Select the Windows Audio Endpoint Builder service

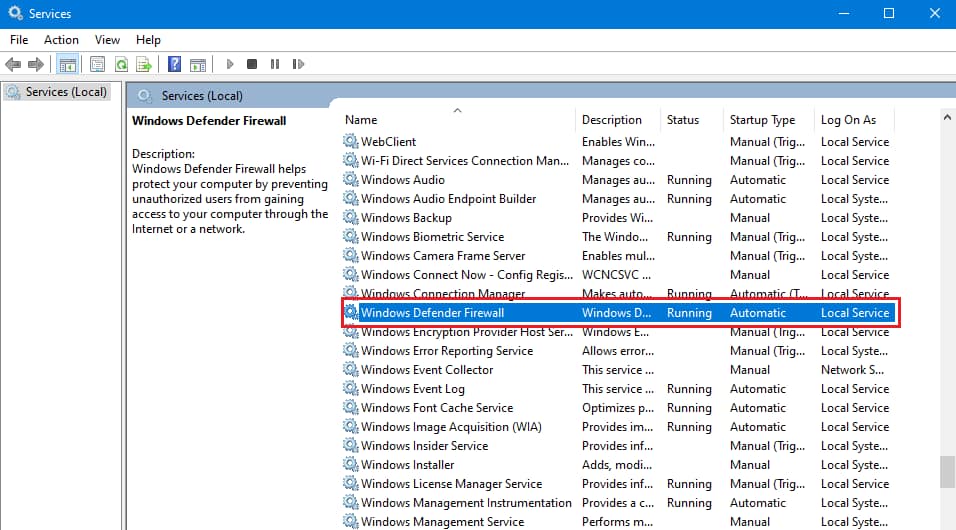pos(448,199)
